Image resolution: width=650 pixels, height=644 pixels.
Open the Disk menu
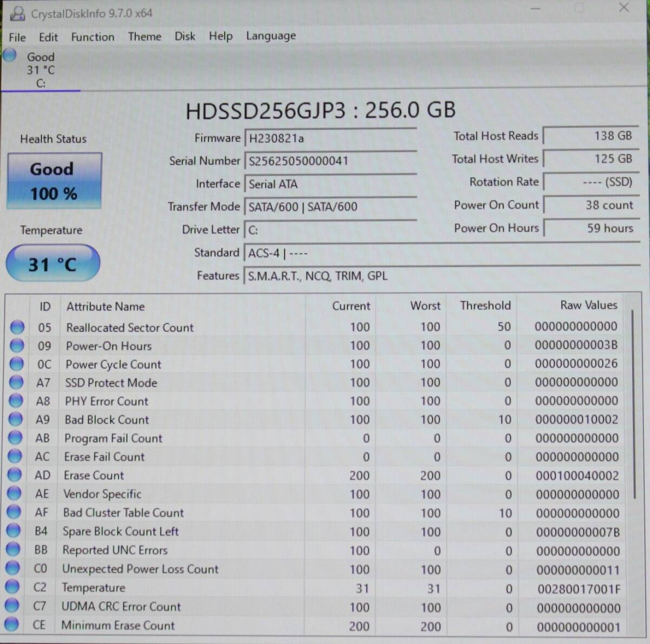(185, 36)
